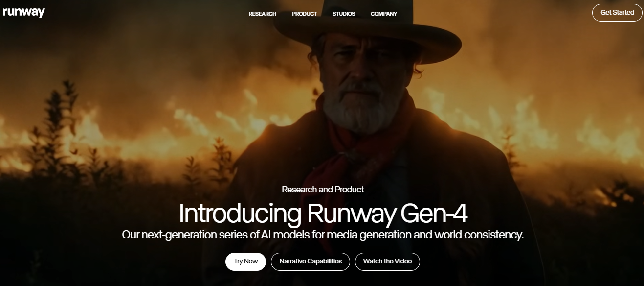Click the Introducing Runway Gen-4 headline

coord(323,214)
